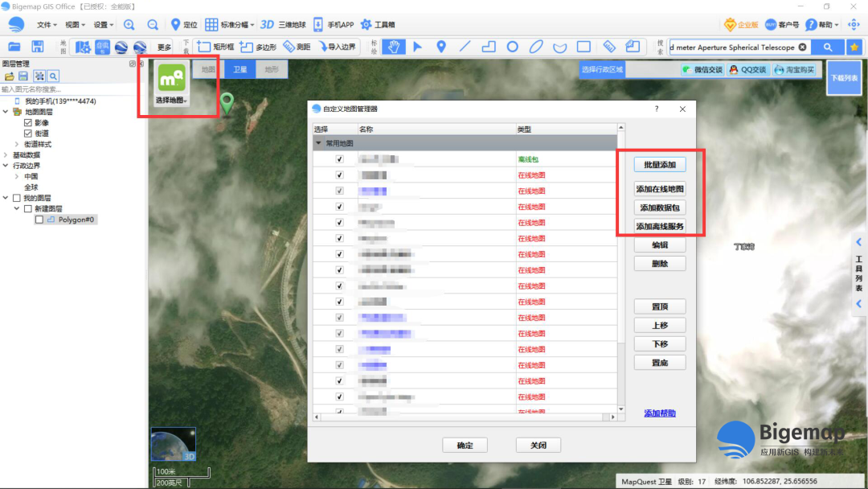The width and height of the screenshot is (868, 489).
Task: Toggle the 影像 layer checkbox
Action: click(27, 122)
